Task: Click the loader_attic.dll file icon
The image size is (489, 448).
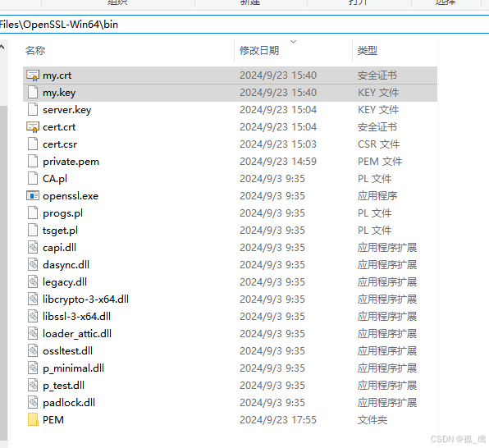Action: point(33,333)
